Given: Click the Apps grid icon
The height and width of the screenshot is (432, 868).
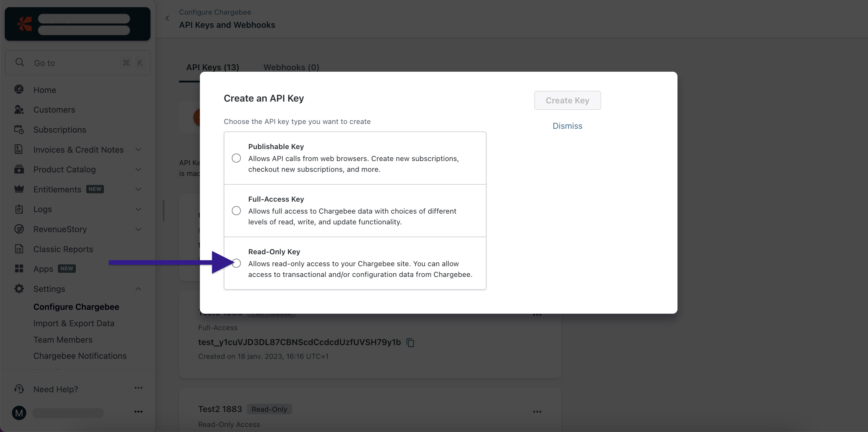Looking at the screenshot, I should [19, 269].
